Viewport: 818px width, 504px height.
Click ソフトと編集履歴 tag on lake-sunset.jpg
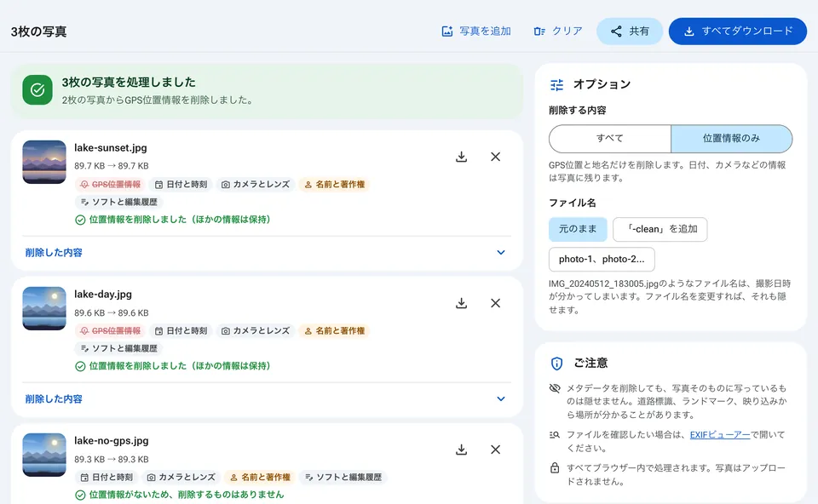tap(119, 202)
